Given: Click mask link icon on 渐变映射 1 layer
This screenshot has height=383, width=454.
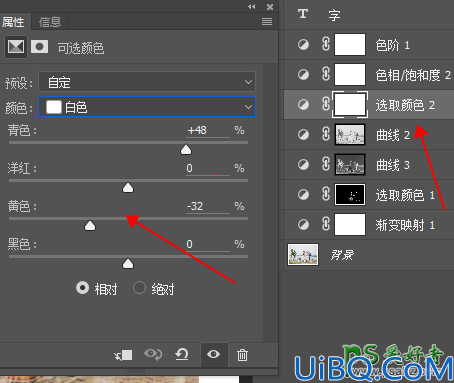Looking at the screenshot, I should pyautogui.click(x=326, y=224).
